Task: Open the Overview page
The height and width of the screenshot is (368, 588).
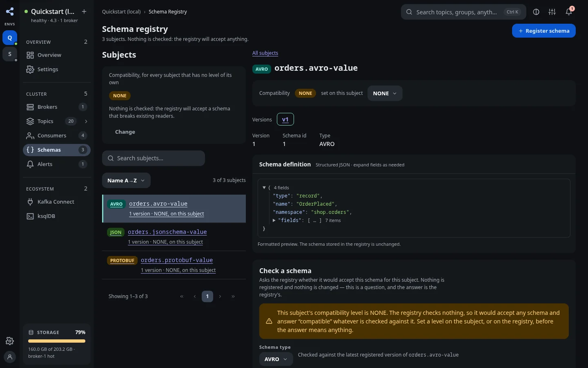Action: (x=57, y=55)
